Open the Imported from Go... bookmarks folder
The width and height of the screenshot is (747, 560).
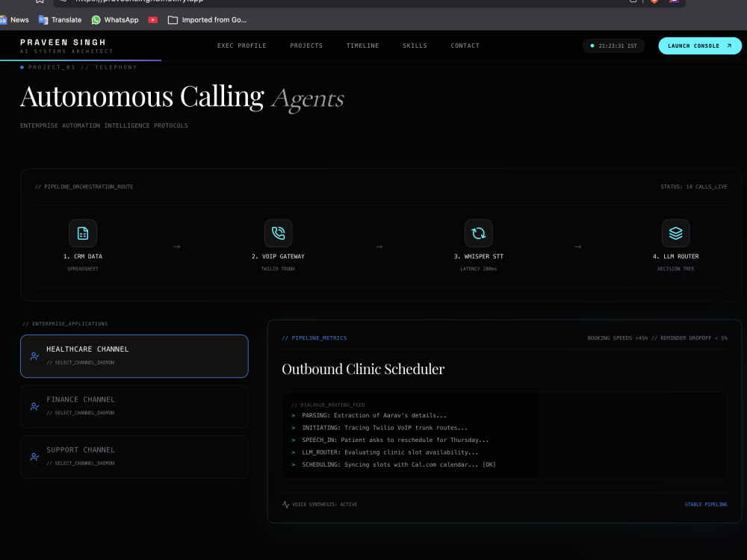[207, 20]
